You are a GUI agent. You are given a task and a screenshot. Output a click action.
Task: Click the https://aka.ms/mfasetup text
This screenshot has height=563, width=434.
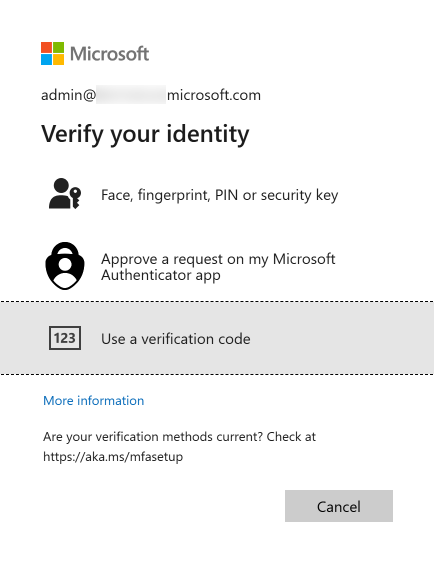(x=113, y=457)
